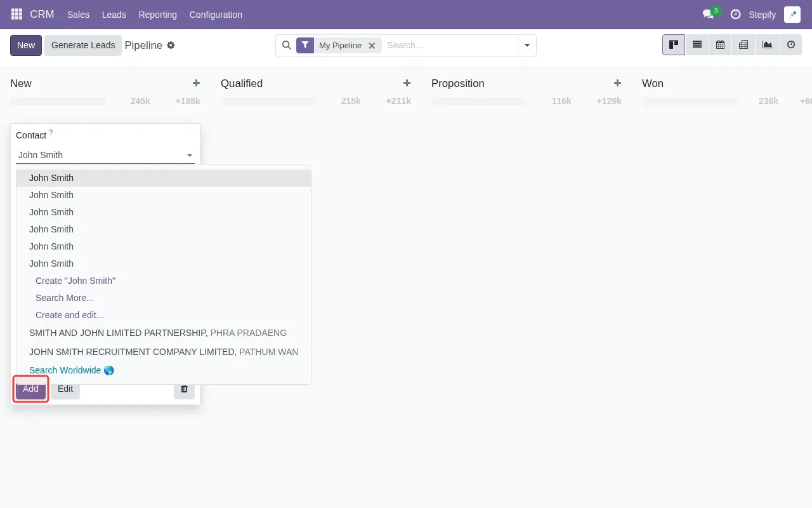Toggle the filters funnel in search bar
This screenshot has height=508, width=812.
point(305,45)
